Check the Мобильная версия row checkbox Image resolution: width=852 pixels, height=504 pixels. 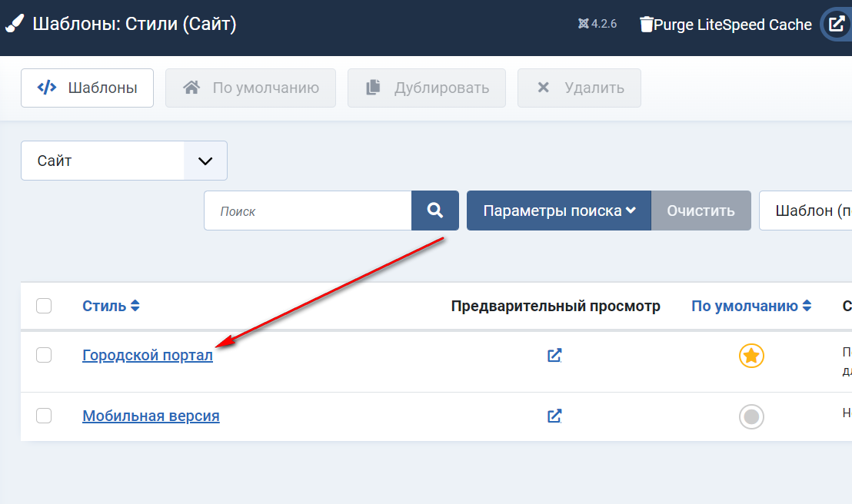point(44,416)
